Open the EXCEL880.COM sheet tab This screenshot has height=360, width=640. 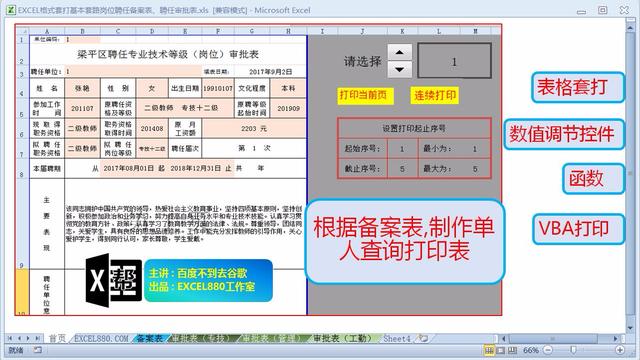point(101,338)
